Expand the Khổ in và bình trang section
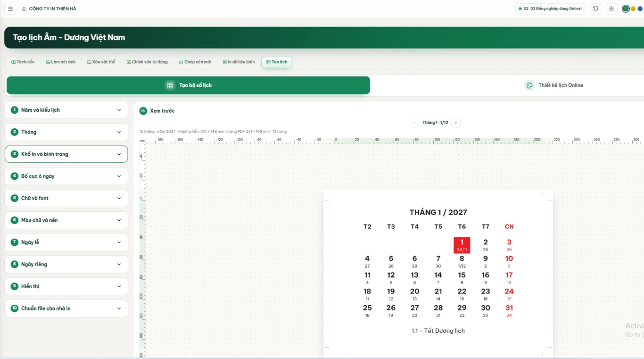Screen dimensions: 644x359 tap(66, 154)
